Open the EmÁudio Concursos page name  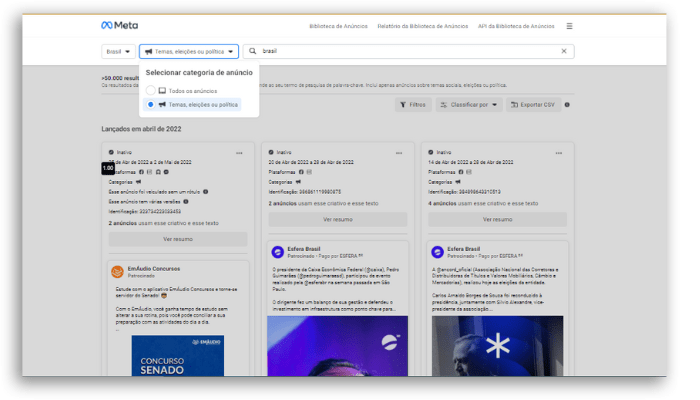[x=154, y=269]
